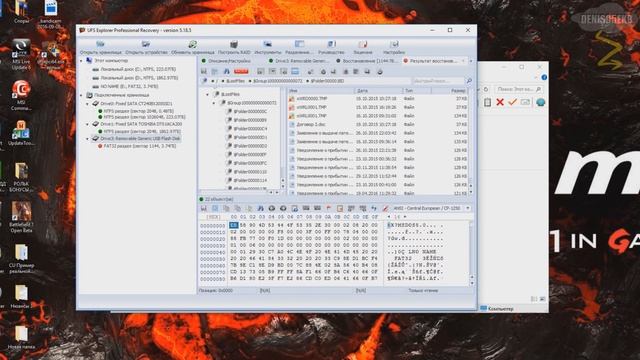Click the red flag icon in the hex toolbar

[x=329, y=208]
